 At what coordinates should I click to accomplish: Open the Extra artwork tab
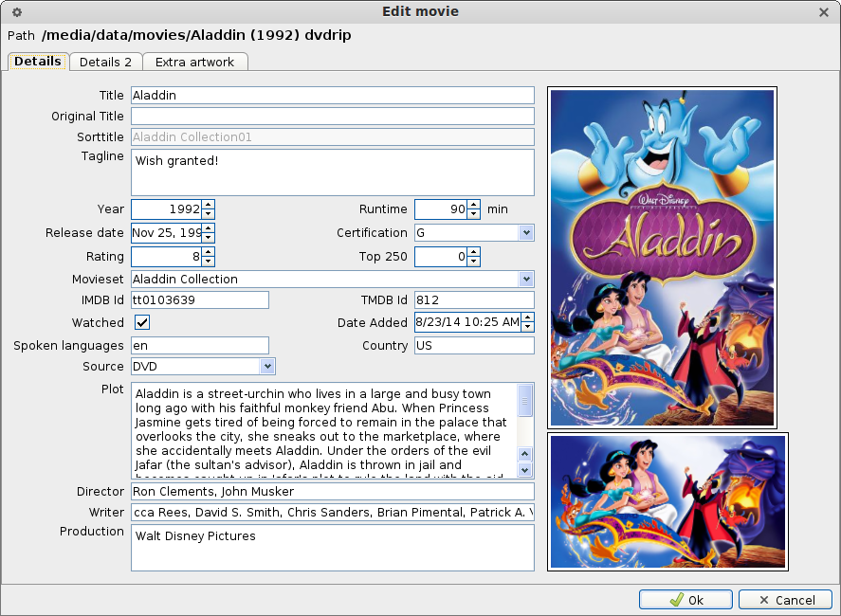pyautogui.click(x=194, y=63)
